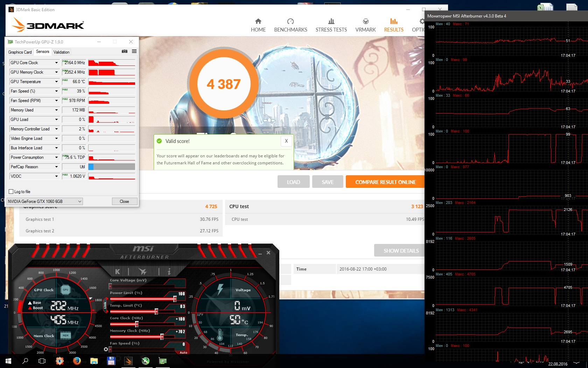Click the Core Clock slider handle
The image size is (588, 368).
pos(137,324)
